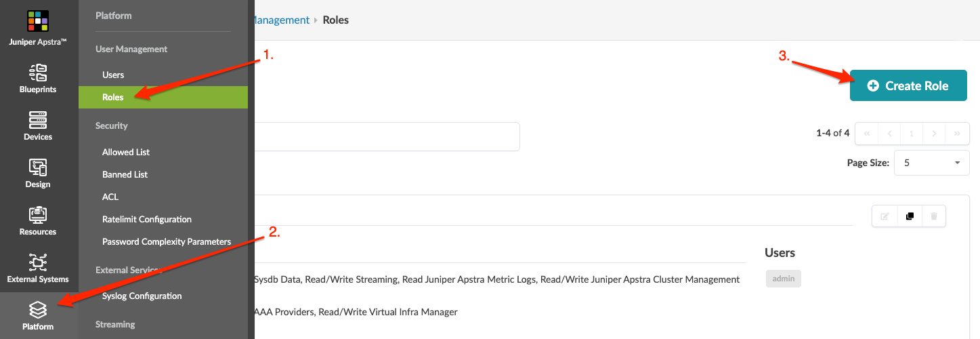
Task: Select Users in User Management menu
Action: [x=113, y=75]
